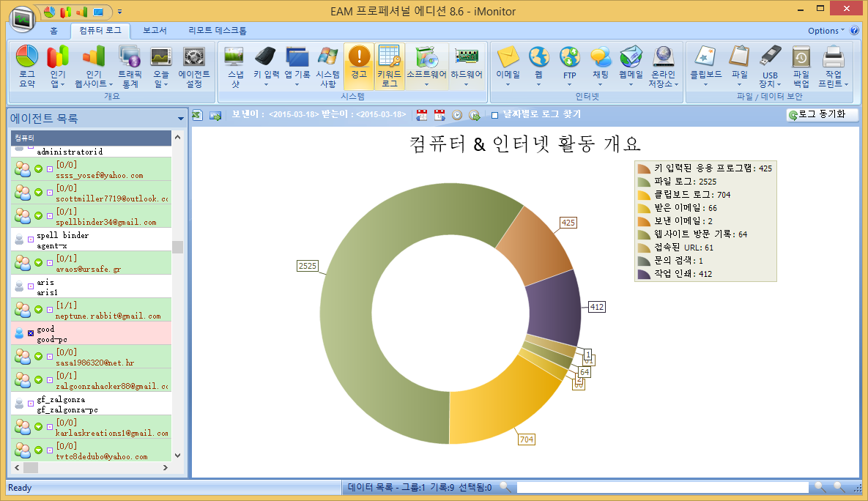868x501 pixels.
Task: Export log to HTML icon
Action: pyautogui.click(x=215, y=115)
